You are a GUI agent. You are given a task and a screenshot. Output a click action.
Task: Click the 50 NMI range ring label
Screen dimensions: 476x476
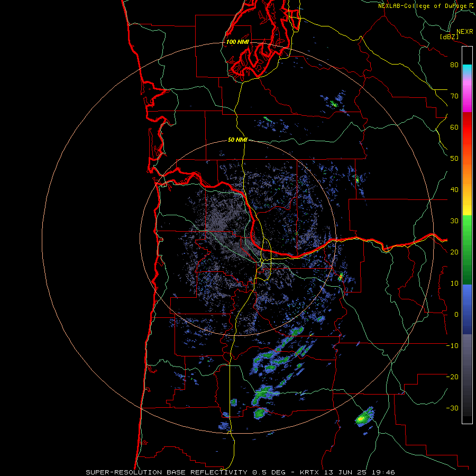(237, 140)
